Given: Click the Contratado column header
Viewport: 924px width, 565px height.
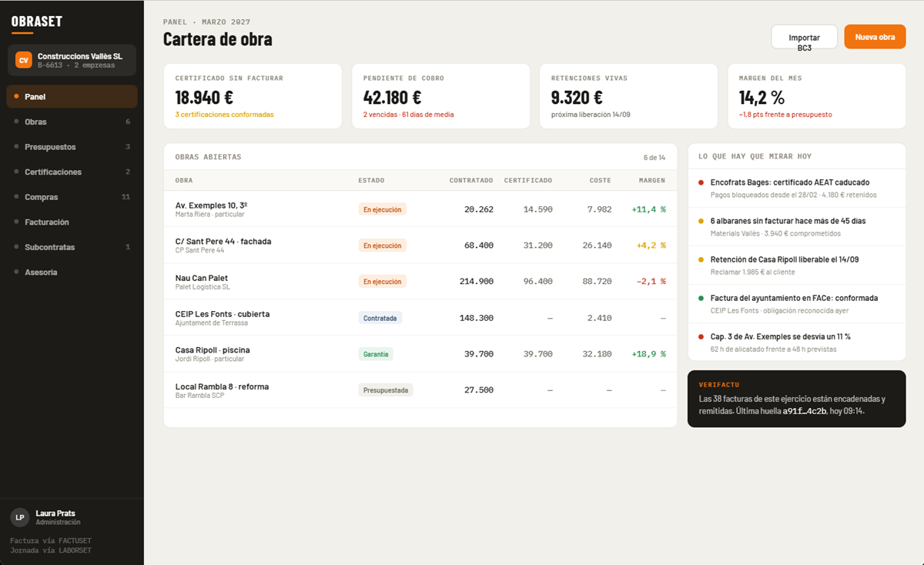Looking at the screenshot, I should (x=471, y=181).
